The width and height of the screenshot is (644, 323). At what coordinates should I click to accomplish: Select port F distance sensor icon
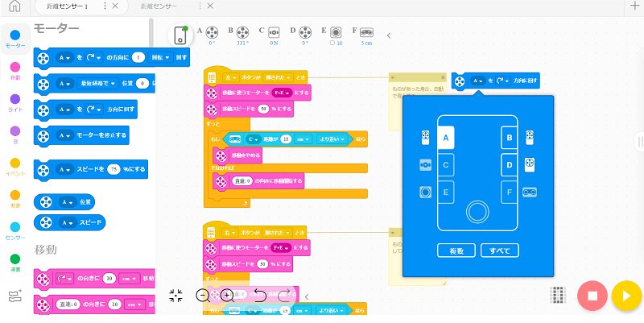367,32
